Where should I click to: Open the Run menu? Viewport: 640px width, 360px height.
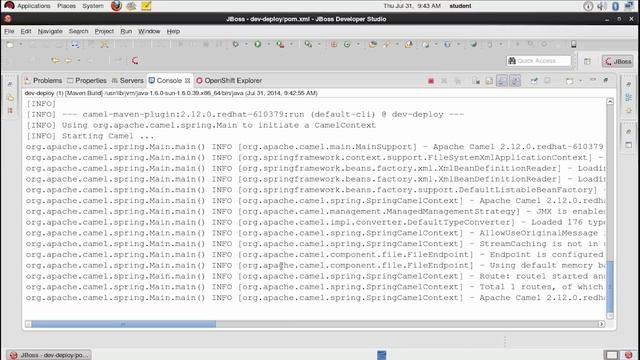[126, 31]
